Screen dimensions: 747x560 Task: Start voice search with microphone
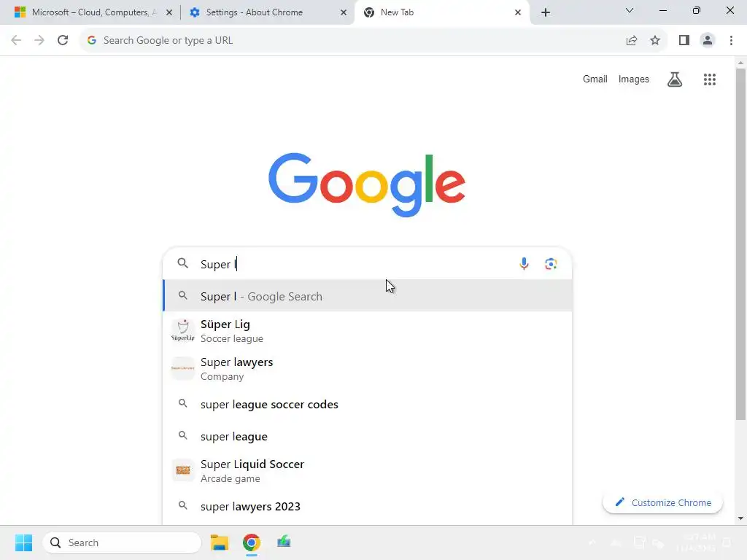point(524,264)
